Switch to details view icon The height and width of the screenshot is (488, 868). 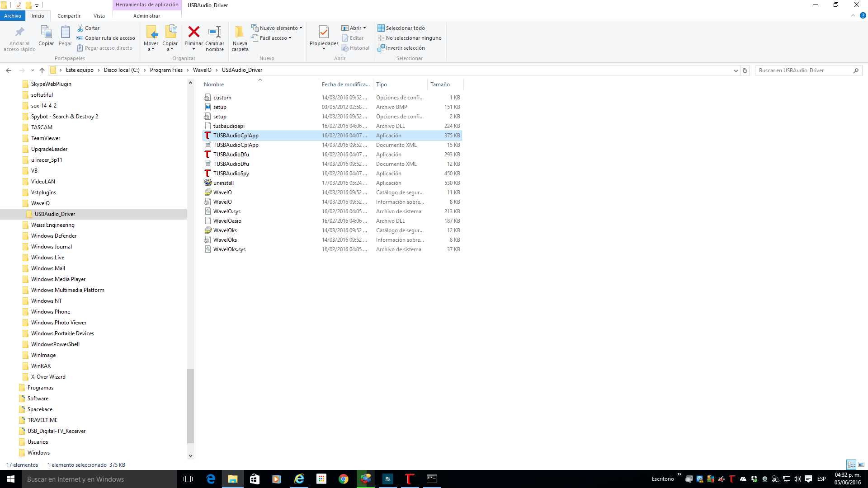(x=851, y=465)
